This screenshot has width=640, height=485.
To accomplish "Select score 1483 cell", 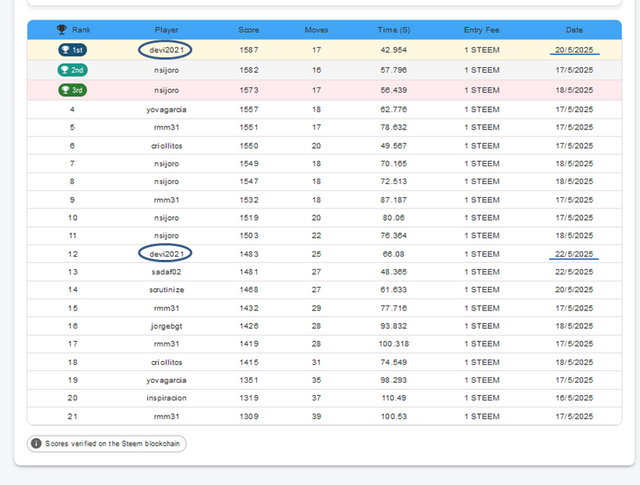I will pos(249,254).
